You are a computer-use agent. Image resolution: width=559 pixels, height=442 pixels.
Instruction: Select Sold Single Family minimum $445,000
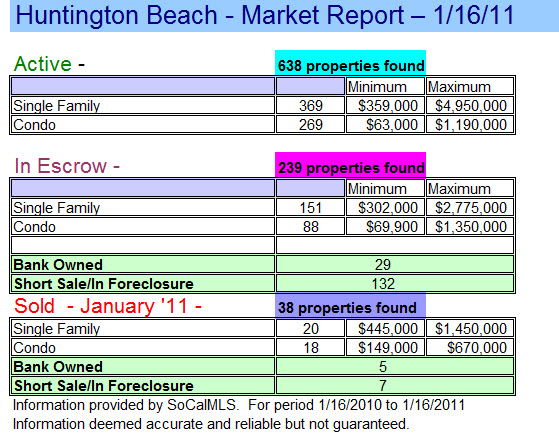(385, 328)
